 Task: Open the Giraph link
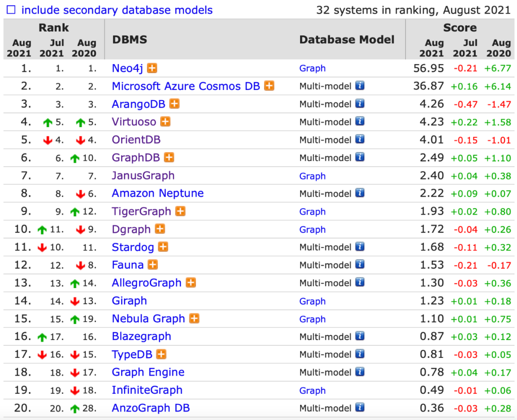pos(129,300)
